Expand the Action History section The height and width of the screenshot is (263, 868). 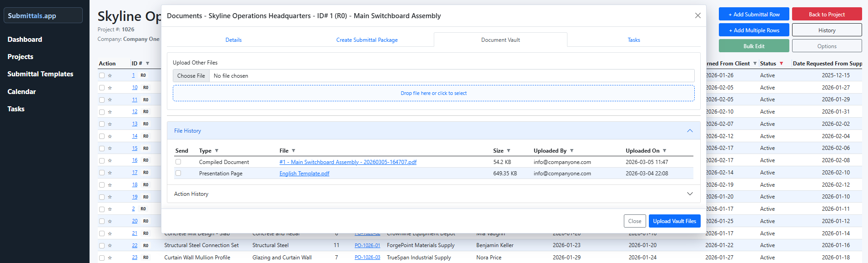point(689,194)
